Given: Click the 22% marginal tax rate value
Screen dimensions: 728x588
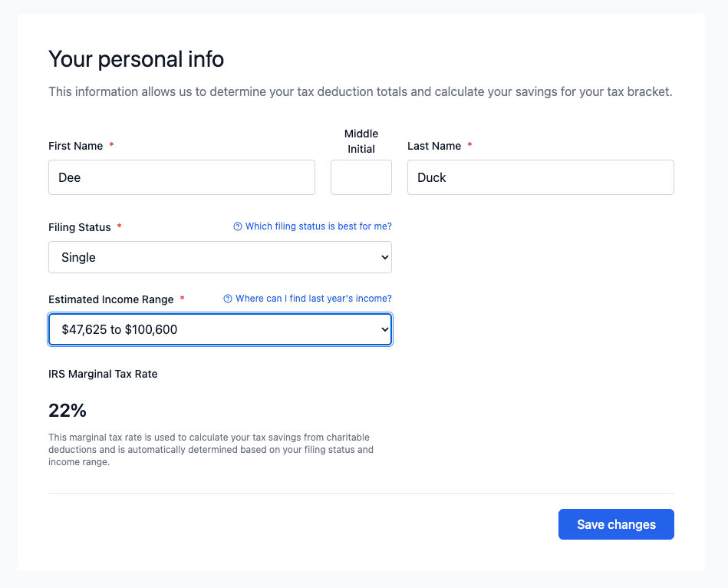Looking at the screenshot, I should click(68, 411).
